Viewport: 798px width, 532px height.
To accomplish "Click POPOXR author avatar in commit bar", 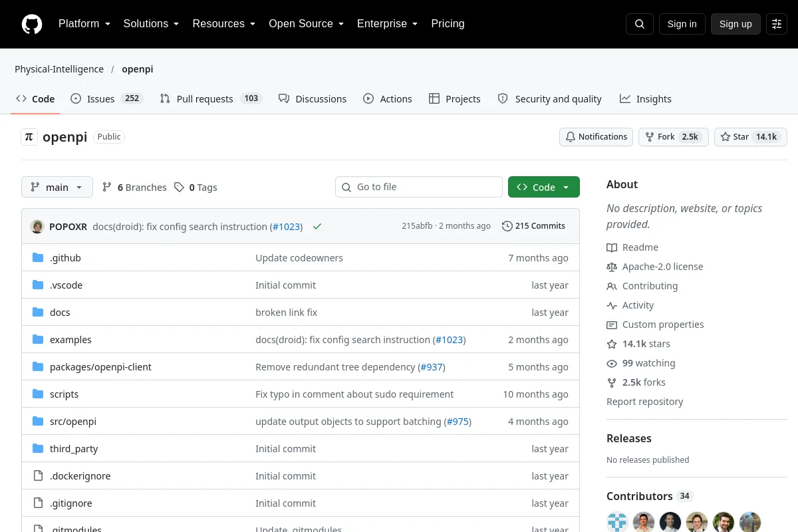I will pos(37,226).
